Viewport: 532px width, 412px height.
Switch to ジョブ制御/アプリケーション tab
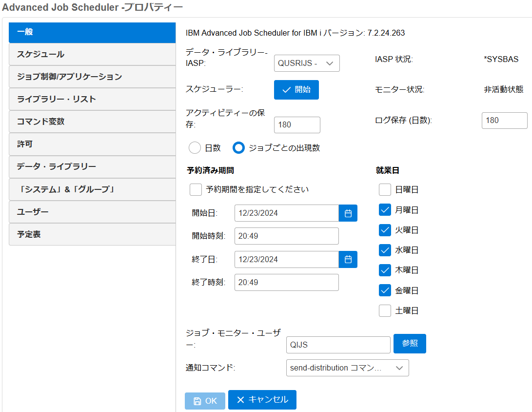pos(92,77)
